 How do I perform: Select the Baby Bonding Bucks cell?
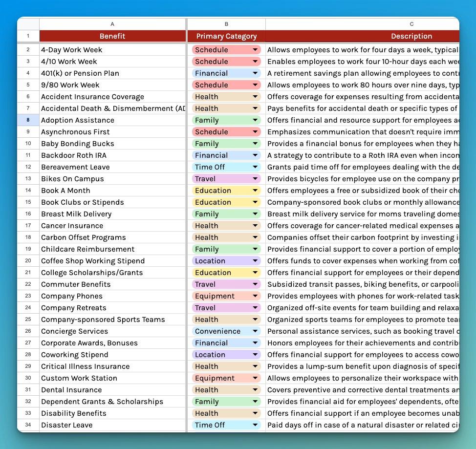pyautogui.click(x=112, y=144)
